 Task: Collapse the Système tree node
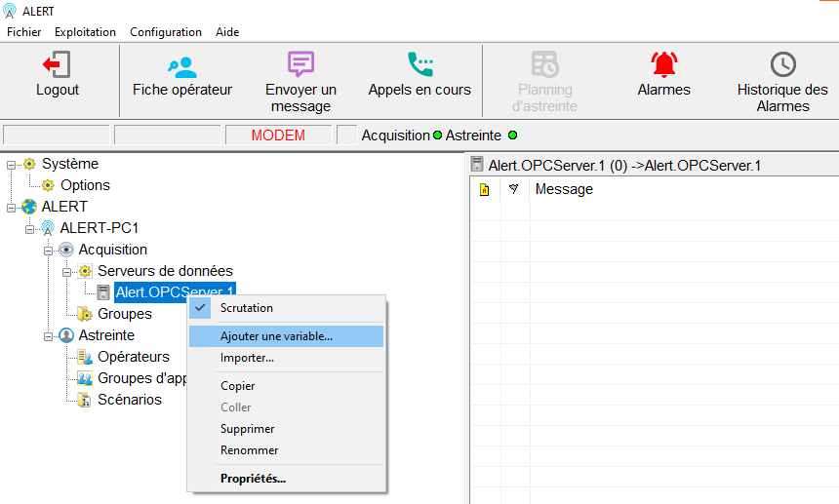(x=11, y=165)
